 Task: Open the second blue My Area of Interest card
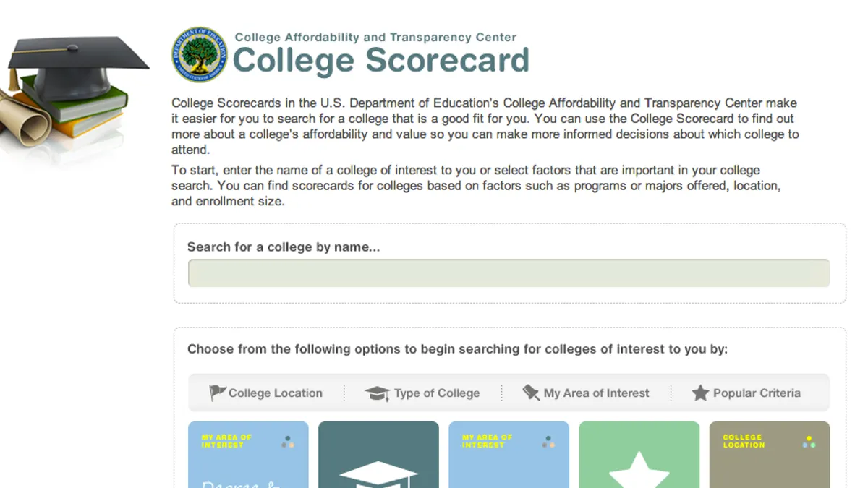tap(509, 455)
